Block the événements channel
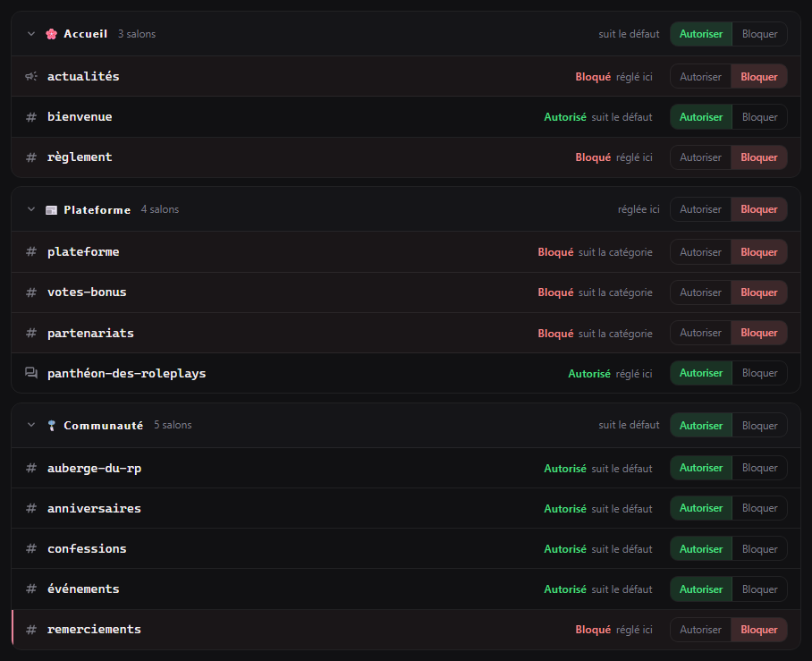This screenshot has width=812, height=661. pos(760,589)
